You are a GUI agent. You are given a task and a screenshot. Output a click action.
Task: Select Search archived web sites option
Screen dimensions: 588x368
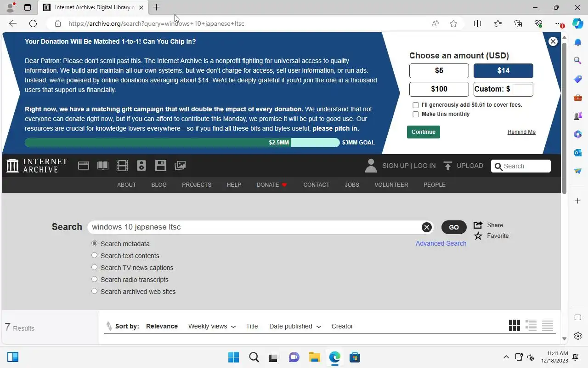(x=94, y=291)
